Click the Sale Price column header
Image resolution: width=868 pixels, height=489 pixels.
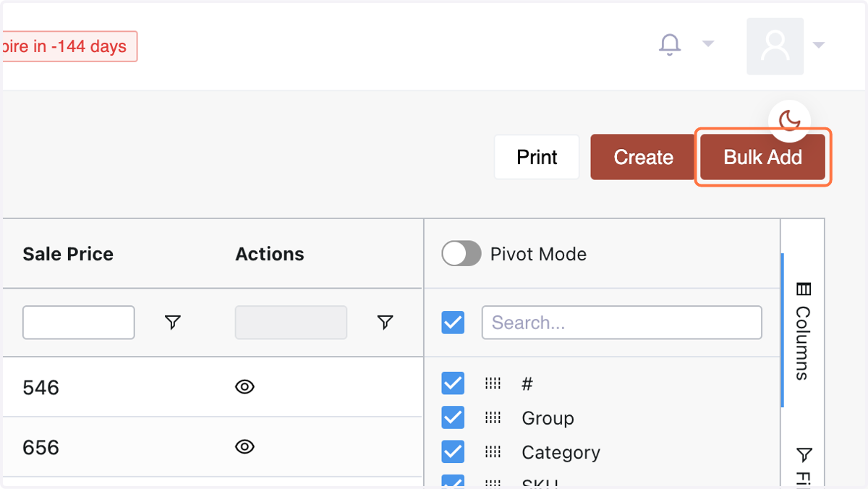pyautogui.click(x=68, y=254)
